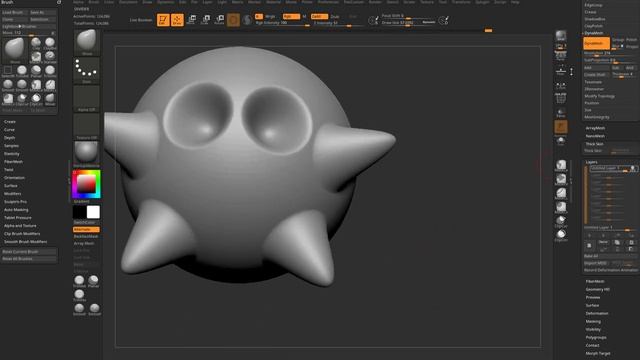Toggle the Polish option in DynaMesh
The image size is (640, 360).
pos(631,40)
